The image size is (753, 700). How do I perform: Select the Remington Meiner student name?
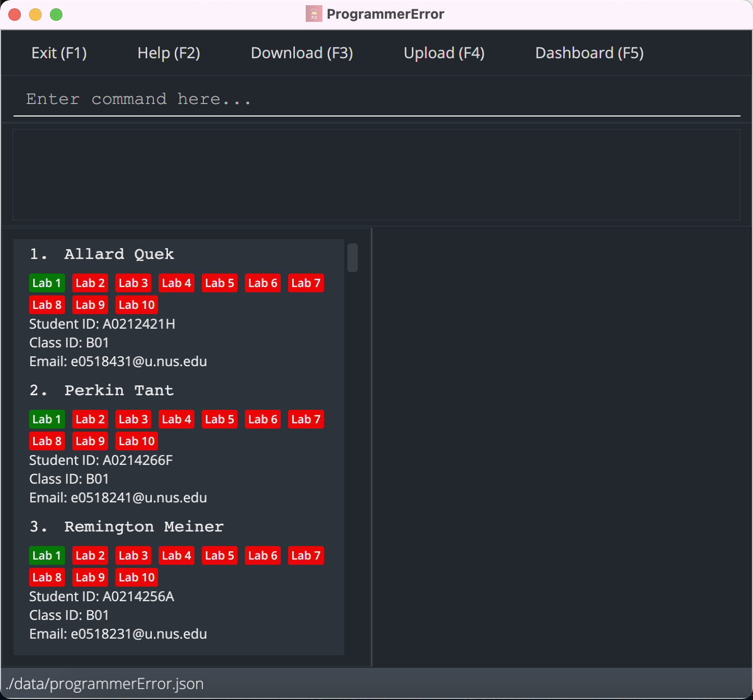pyautogui.click(x=144, y=527)
